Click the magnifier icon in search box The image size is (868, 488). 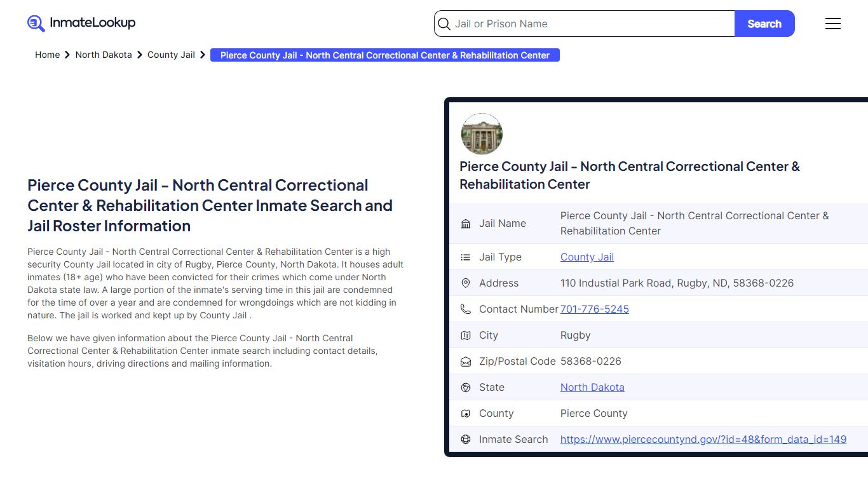click(444, 24)
